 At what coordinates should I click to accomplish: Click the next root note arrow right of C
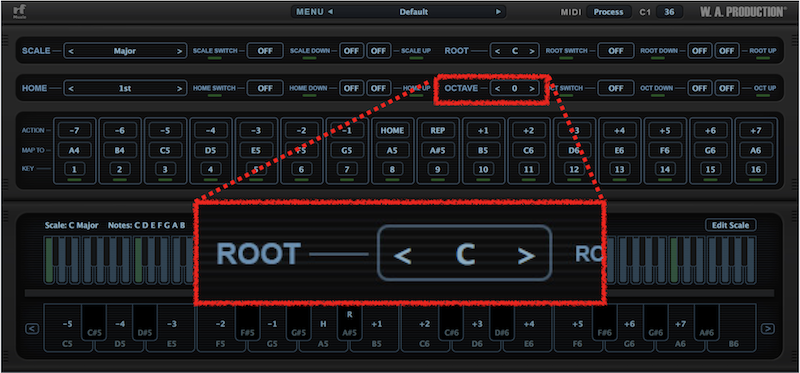pos(532,51)
